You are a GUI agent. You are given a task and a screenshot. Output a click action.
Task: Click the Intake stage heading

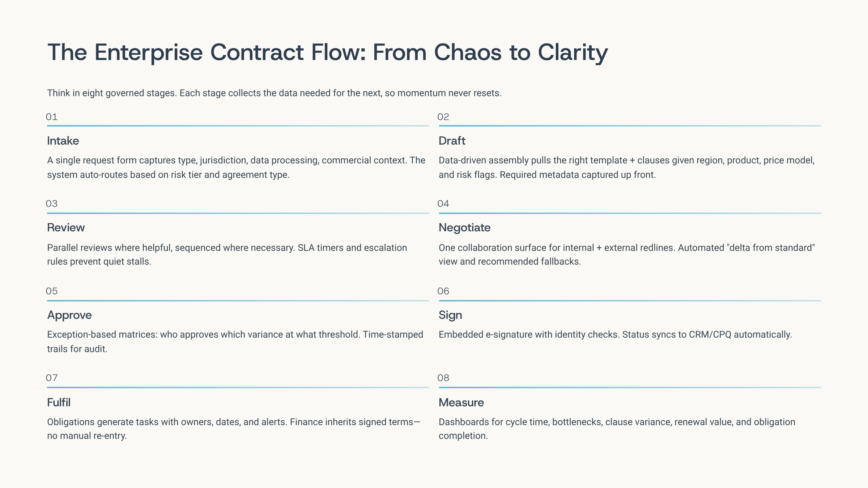tap(63, 141)
